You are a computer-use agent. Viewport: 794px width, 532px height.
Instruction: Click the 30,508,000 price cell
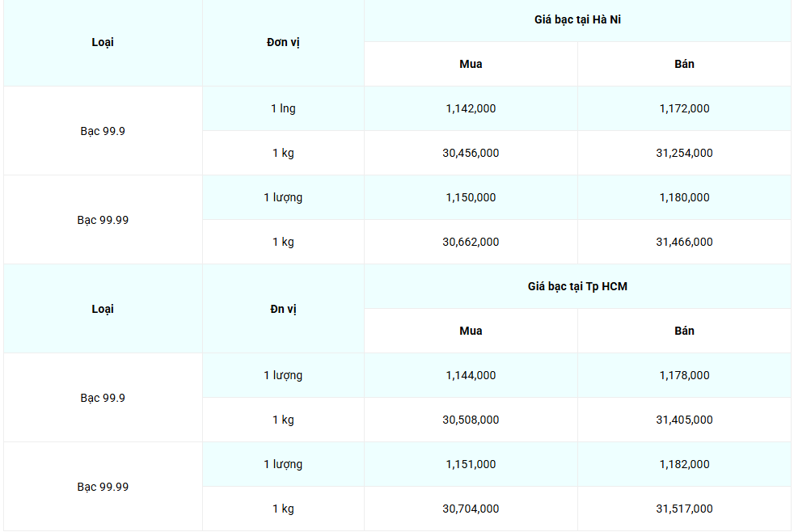471,420
